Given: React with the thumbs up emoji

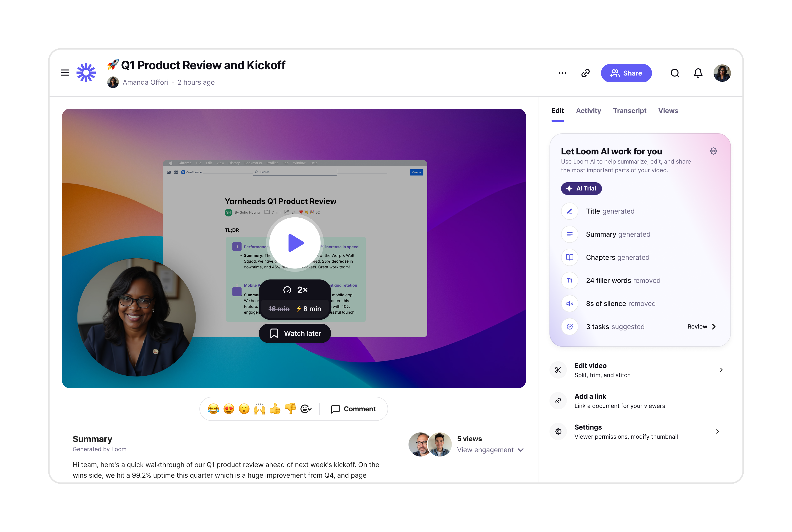Looking at the screenshot, I should point(275,409).
